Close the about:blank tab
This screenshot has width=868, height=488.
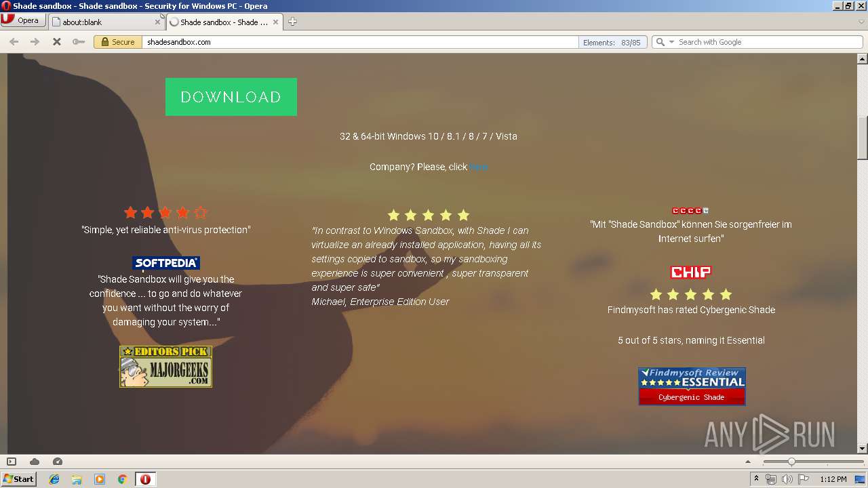(157, 22)
